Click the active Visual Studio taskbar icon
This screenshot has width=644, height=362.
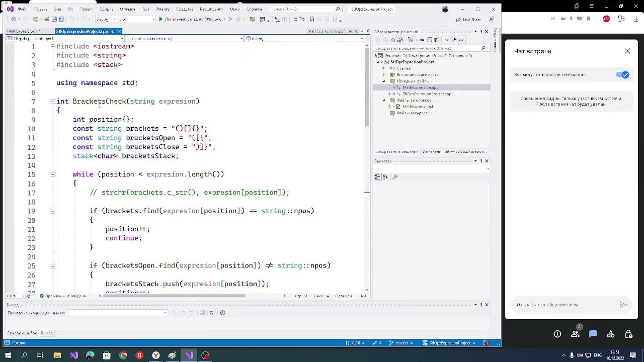click(189, 355)
